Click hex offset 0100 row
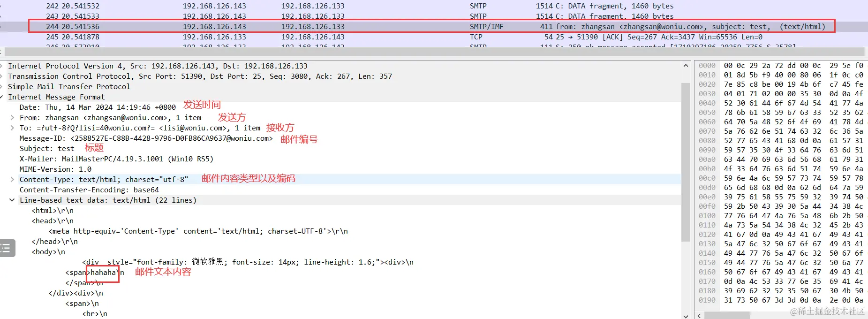The height and width of the screenshot is (319, 868). (780, 216)
